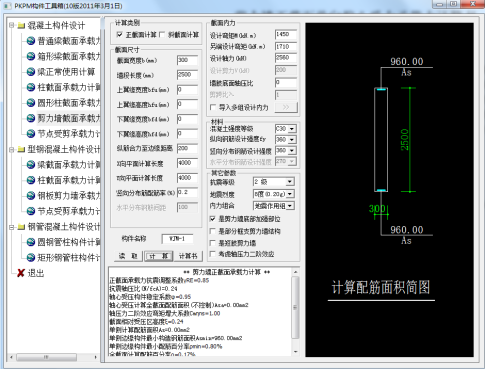Select 柱截面承载力计算 under 型钢混凝土
Image resolution: width=485 pixels, height=369 pixels.
[69, 180]
